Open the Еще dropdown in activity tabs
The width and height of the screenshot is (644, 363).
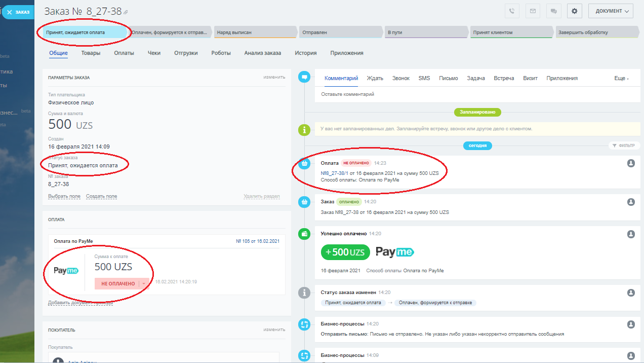point(621,79)
